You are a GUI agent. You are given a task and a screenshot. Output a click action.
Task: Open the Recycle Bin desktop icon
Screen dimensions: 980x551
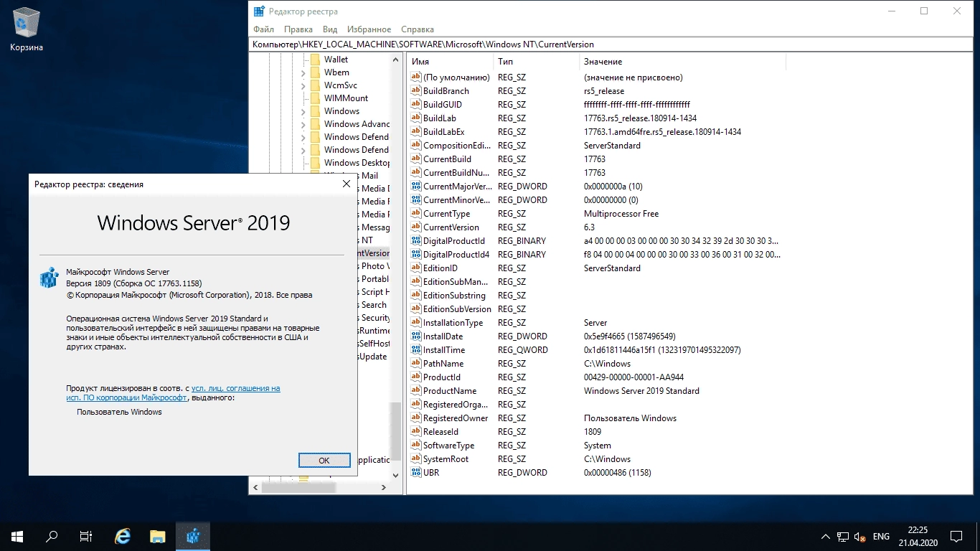27,29
